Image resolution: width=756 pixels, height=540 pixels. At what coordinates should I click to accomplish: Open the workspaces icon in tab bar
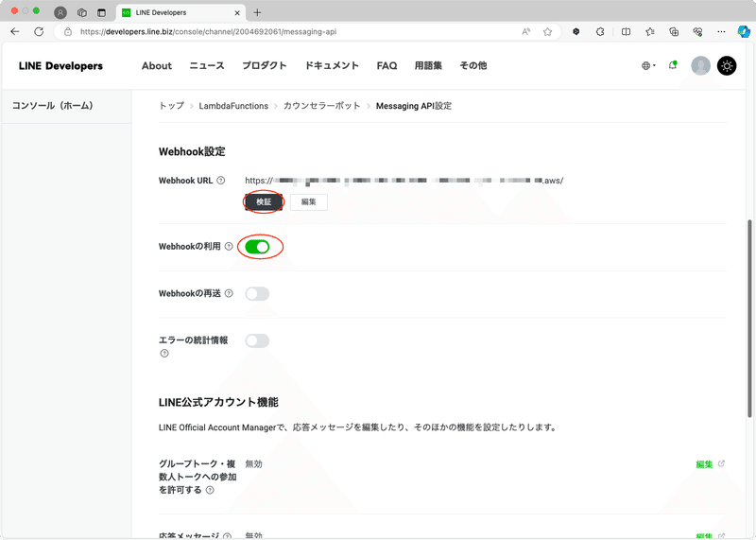[x=82, y=12]
